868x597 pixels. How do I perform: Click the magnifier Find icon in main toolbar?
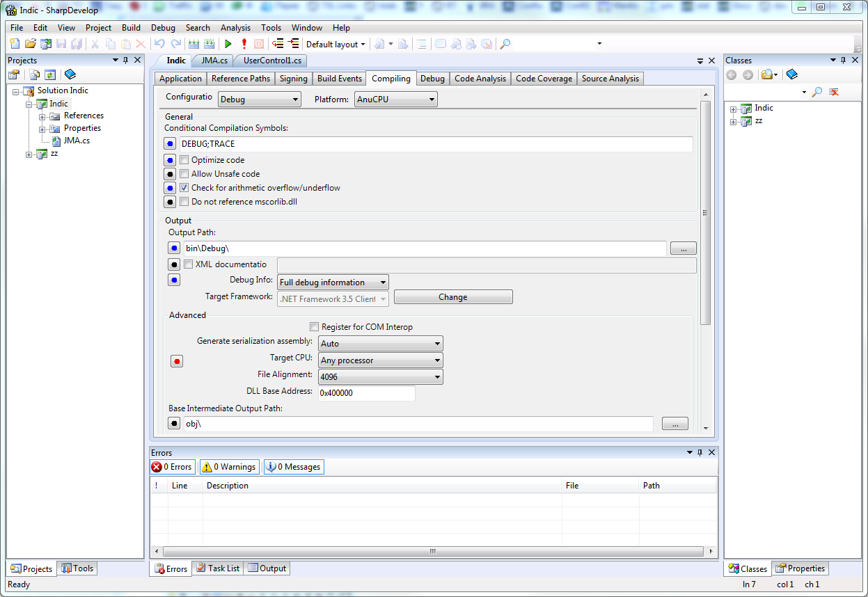[x=505, y=44]
